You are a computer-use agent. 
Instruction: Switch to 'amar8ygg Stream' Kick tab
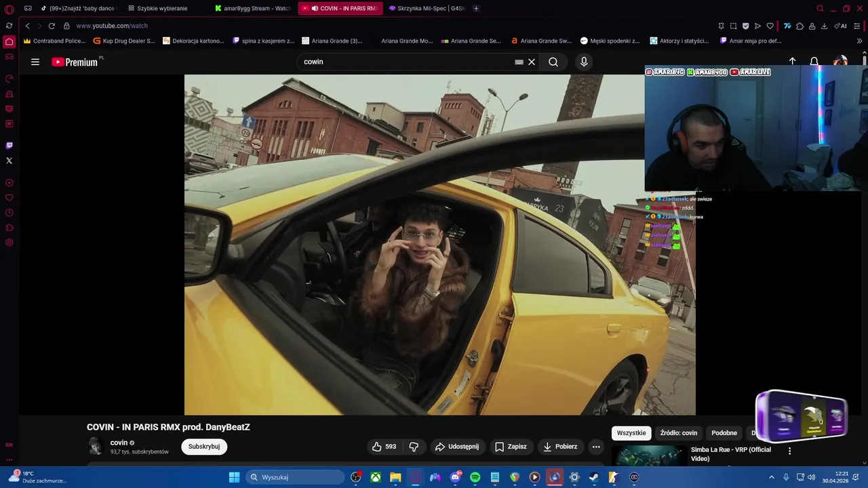click(x=253, y=8)
